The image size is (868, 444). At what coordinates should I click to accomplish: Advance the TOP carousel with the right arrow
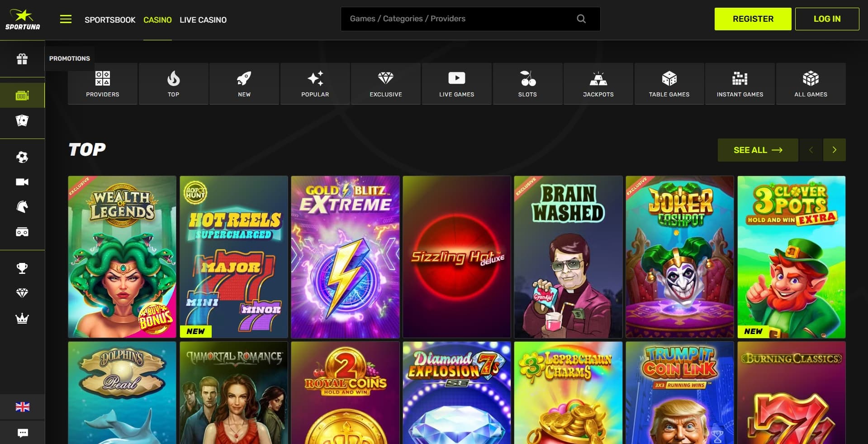click(x=835, y=150)
